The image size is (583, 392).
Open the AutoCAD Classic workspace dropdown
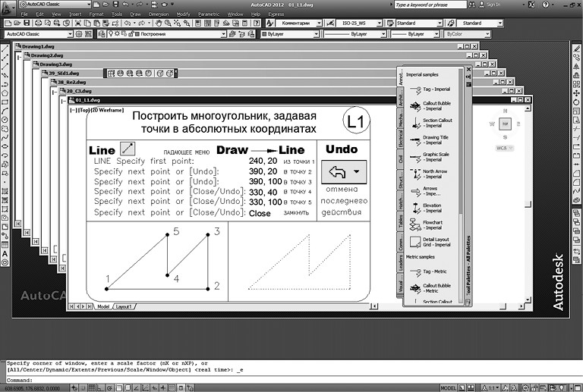pyautogui.click(x=42, y=35)
